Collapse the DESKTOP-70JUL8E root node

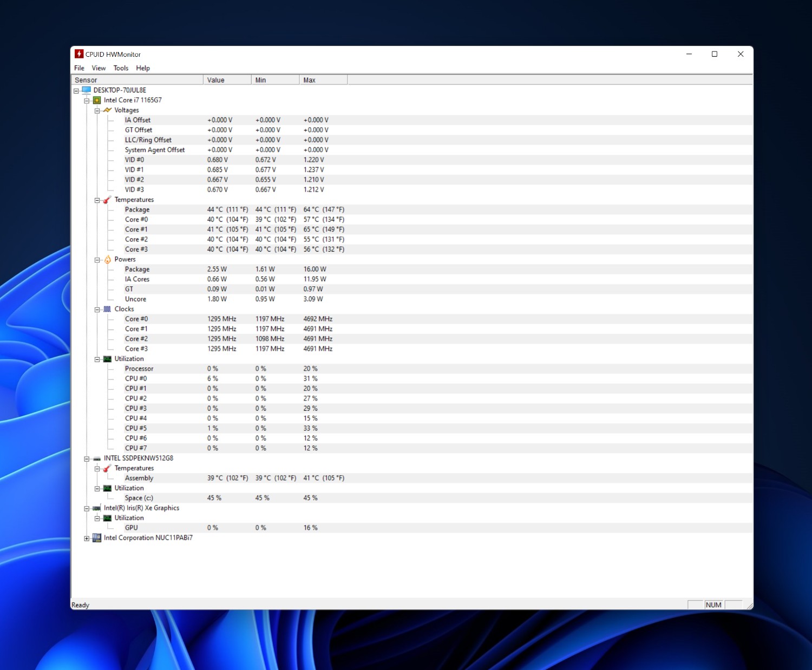coord(76,91)
